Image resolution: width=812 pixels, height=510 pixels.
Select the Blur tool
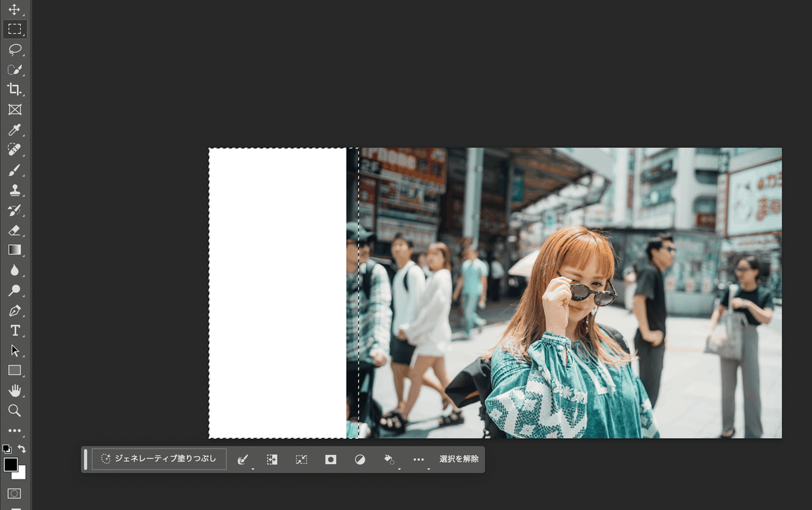coord(14,270)
